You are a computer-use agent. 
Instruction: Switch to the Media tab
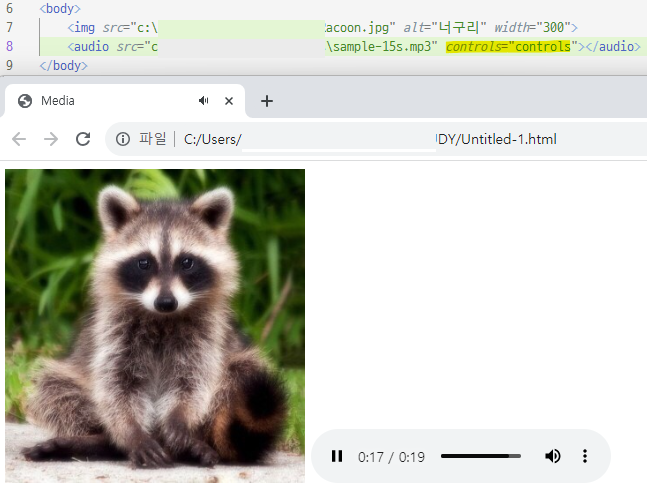point(124,101)
